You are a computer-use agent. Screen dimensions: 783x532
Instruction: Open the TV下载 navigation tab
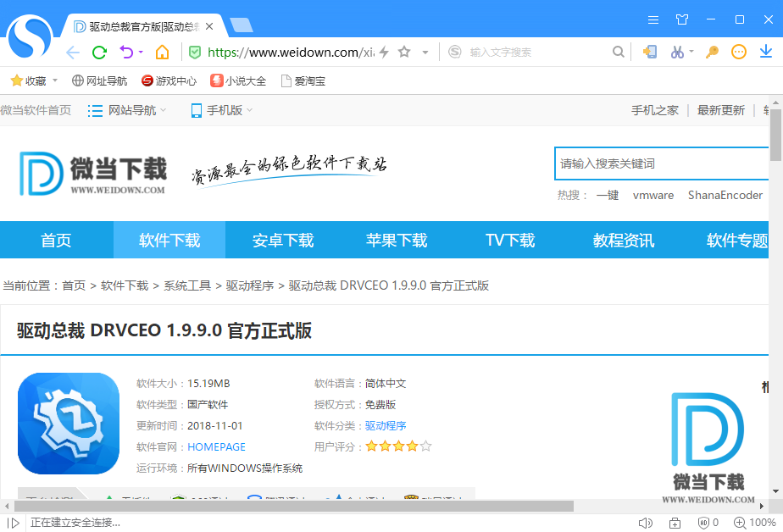pos(510,240)
